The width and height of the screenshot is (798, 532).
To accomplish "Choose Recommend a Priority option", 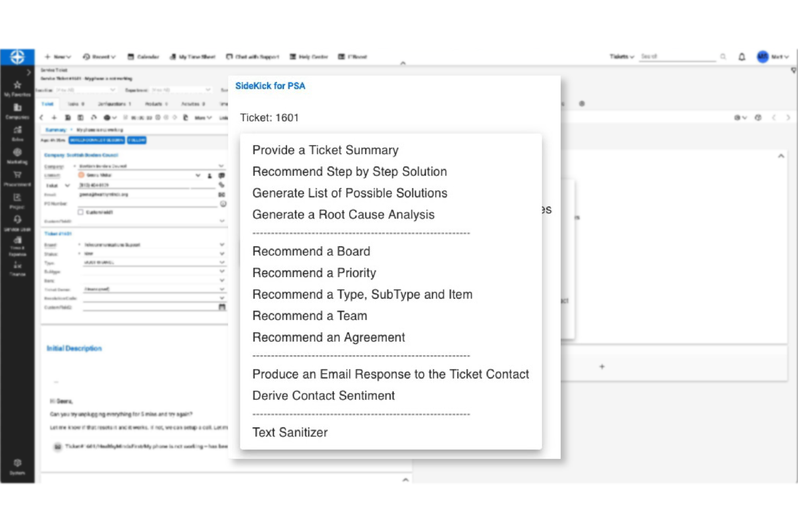I will pos(314,273).
